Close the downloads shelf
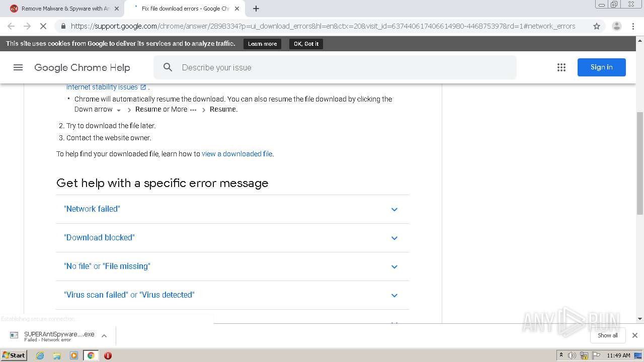This screenshot has width=644, height=362. [x=635, y=335]
